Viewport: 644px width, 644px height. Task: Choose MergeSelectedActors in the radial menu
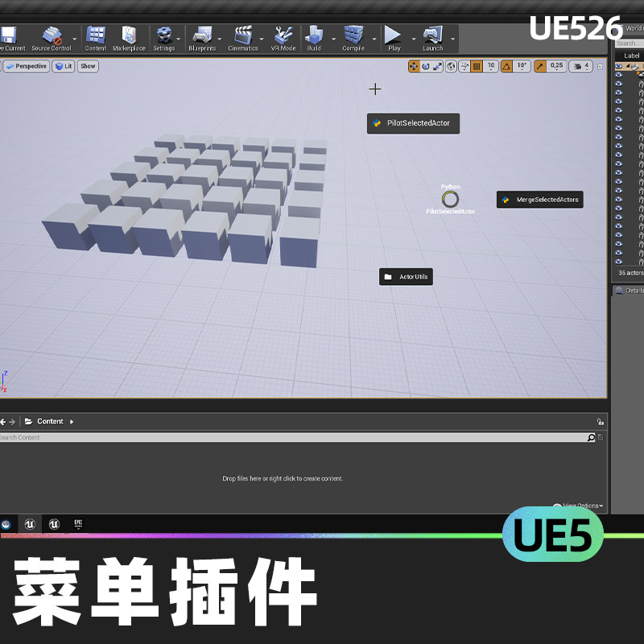tap(539, 200)
